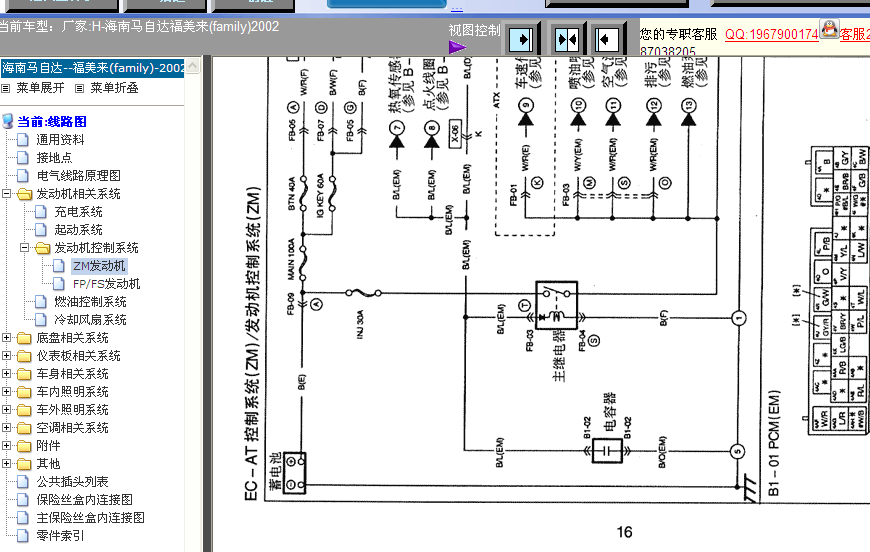870x552 pixels.
Task: Click the purple arrow under 视图控制
Action: 457,47
